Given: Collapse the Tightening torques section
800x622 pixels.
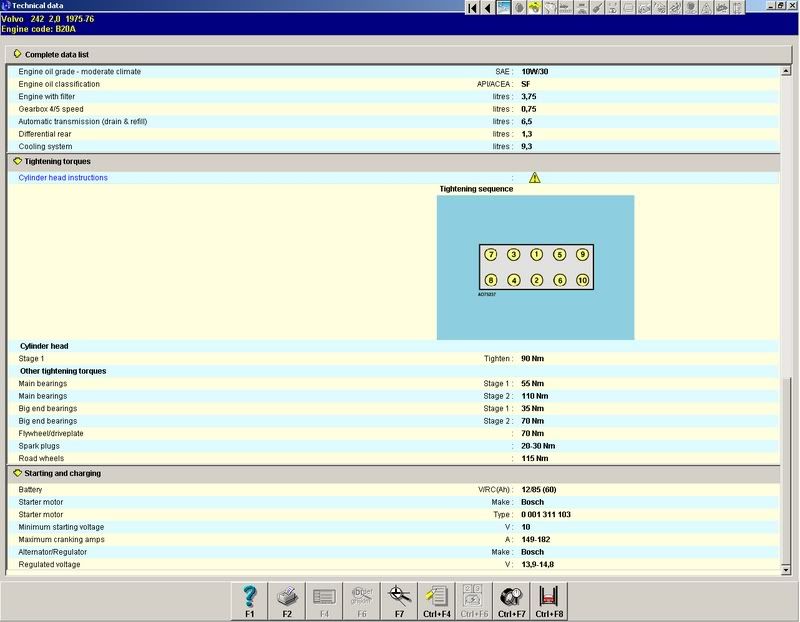Looking at the screenshot, I should tap(17, 161).
